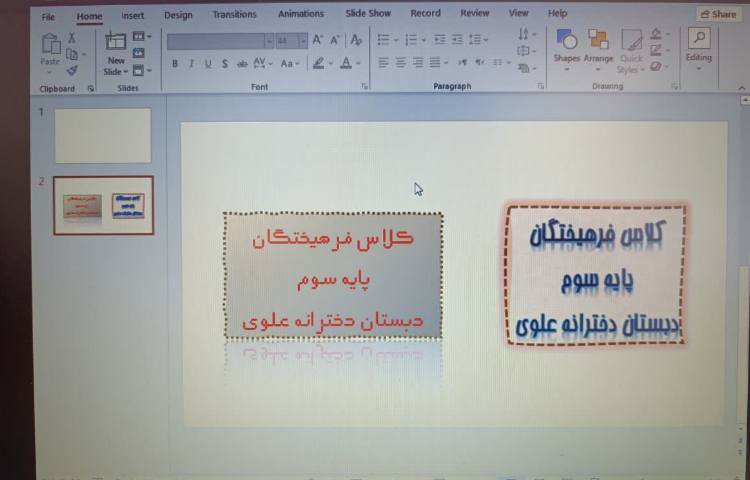Screen dimensions: 750x480
Task: Open Change Case dropdown
Action: pos(290,63)
